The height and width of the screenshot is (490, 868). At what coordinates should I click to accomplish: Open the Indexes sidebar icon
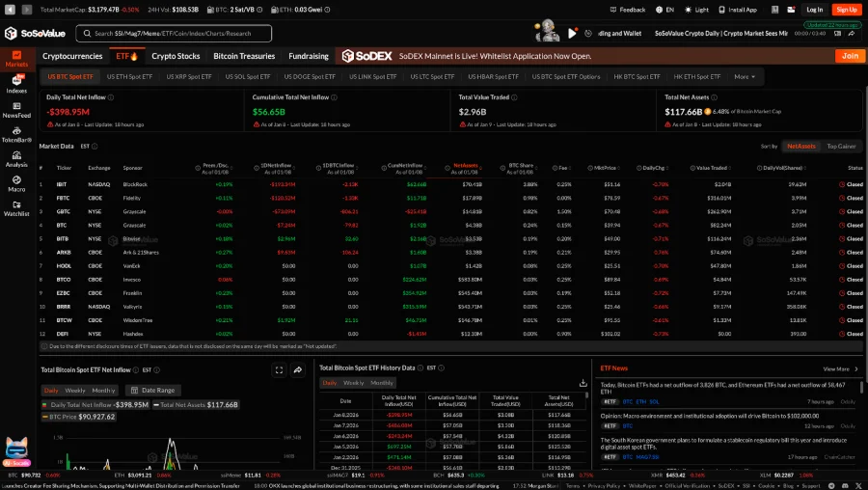16,84
